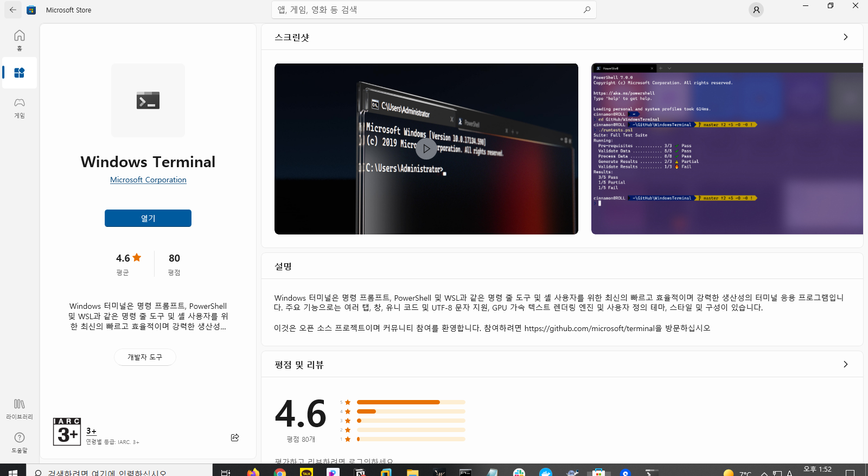The height and width of the screenshot is (476, 868).
Task: Click the 80 ratings count
Action: point(174,258)
